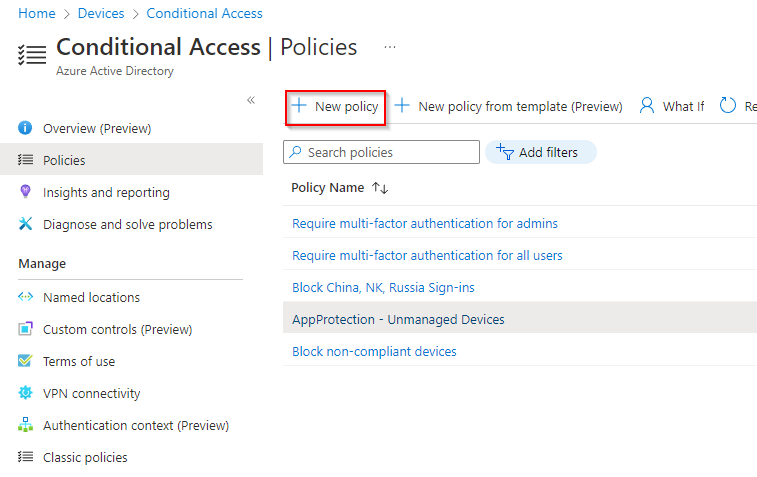Open Block non-compliant devices policy
The width and height of the screenshot is (757, 477).
point(374,351)
